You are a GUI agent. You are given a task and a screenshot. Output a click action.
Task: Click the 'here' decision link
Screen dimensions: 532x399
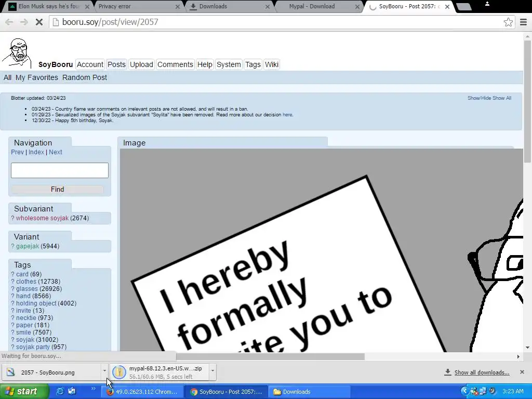pos(287,115)
